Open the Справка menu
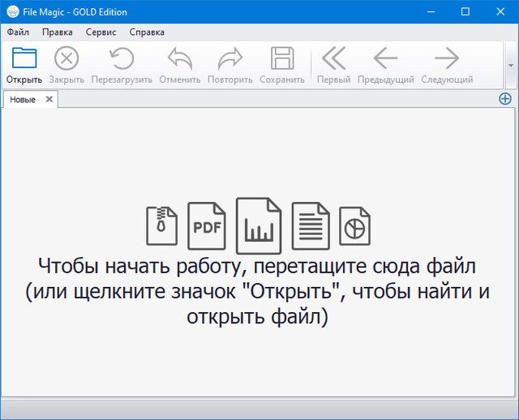Viewport: 519px width, 420px height. point(147,32)
